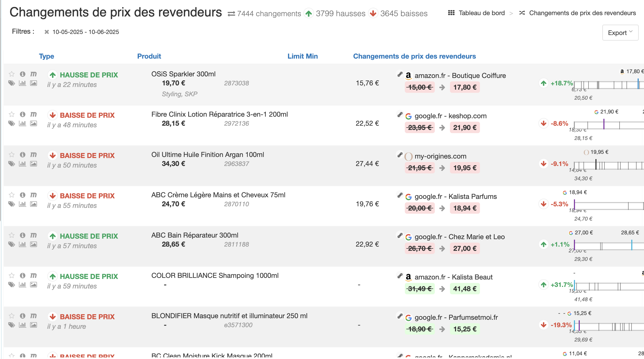Click the -19.3% change value
Screen dimensions: 644x359
coord(561,325)
